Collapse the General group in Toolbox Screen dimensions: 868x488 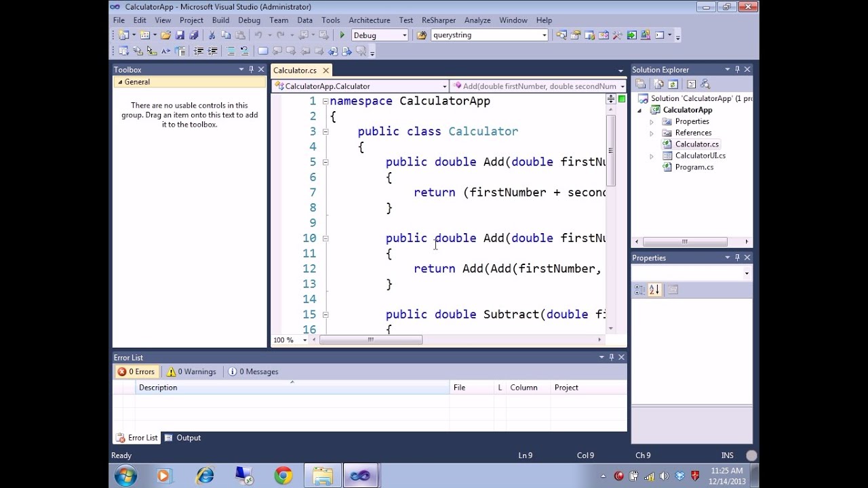120,82
